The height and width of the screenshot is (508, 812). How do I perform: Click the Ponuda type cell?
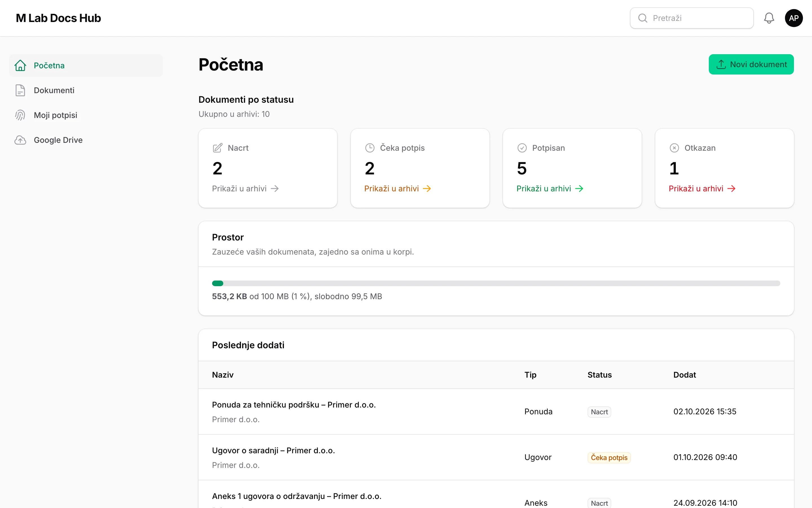[x=538, y=411]
